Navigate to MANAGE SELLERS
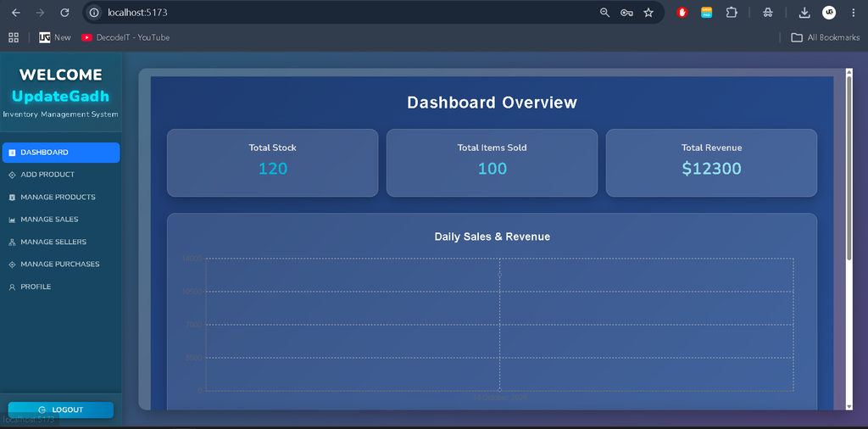Screen dimensions: 868x429 [61, 242]
